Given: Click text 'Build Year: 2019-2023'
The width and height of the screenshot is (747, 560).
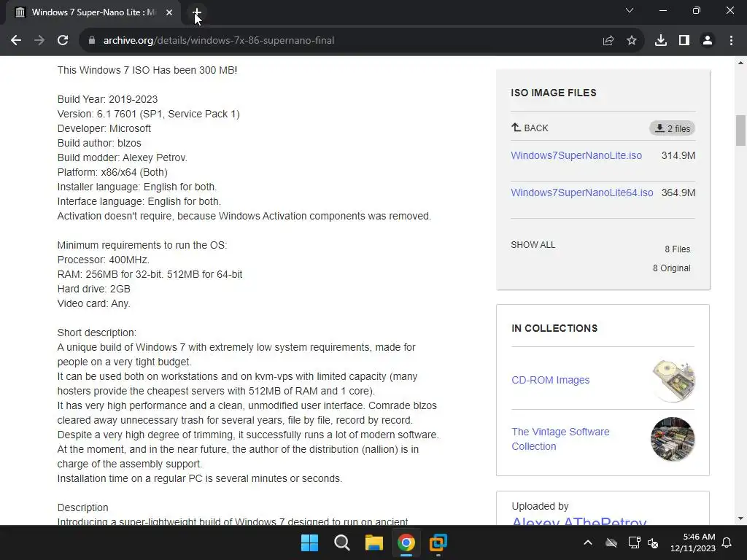Looking at the screenshot, I should (107, 99).
